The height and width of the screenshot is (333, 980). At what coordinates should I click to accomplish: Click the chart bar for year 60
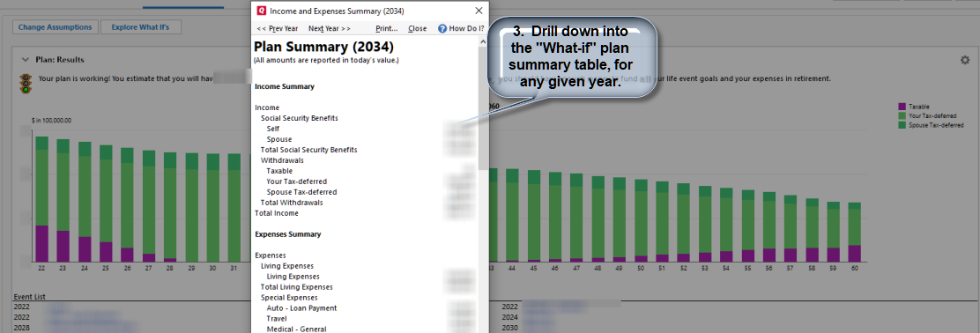[854, 232]
